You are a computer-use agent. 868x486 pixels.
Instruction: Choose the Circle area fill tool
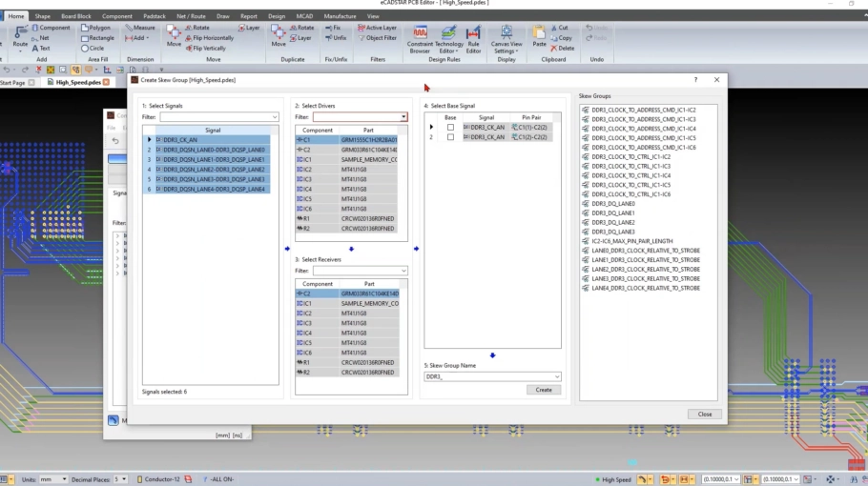click(93, 48)
